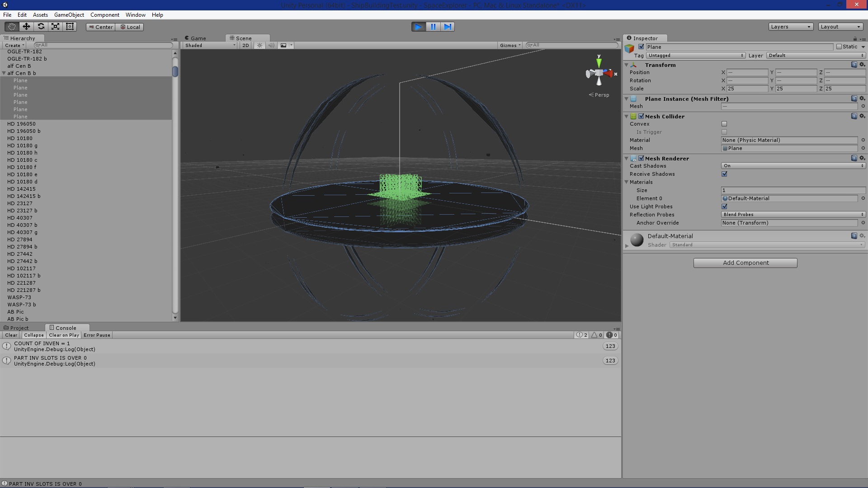Open the Gizmos dropdown
The height and width of the screenshot is (488, 868).
[x=510, y=45]
